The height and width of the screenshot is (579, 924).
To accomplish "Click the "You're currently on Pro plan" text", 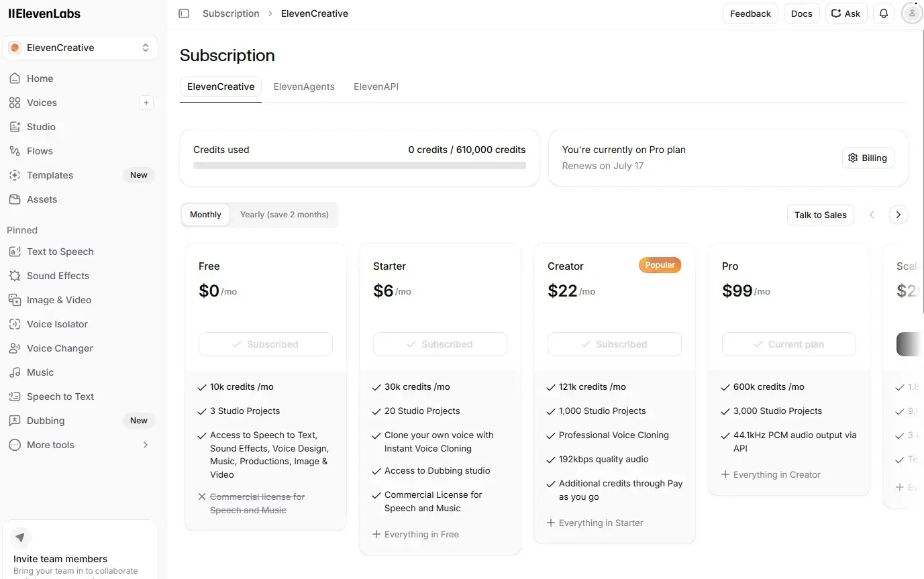I will (624, 150).
